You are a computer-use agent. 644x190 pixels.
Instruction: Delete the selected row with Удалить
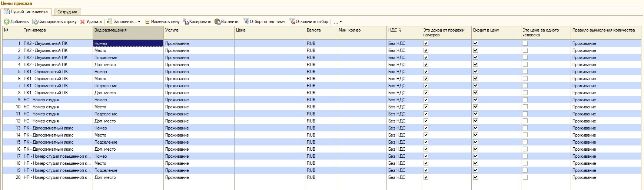91,22
